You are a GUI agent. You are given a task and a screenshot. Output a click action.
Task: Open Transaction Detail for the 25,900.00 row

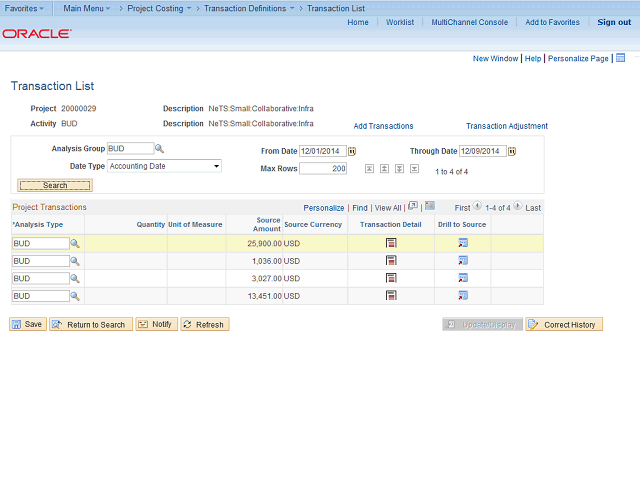point(391,243)
